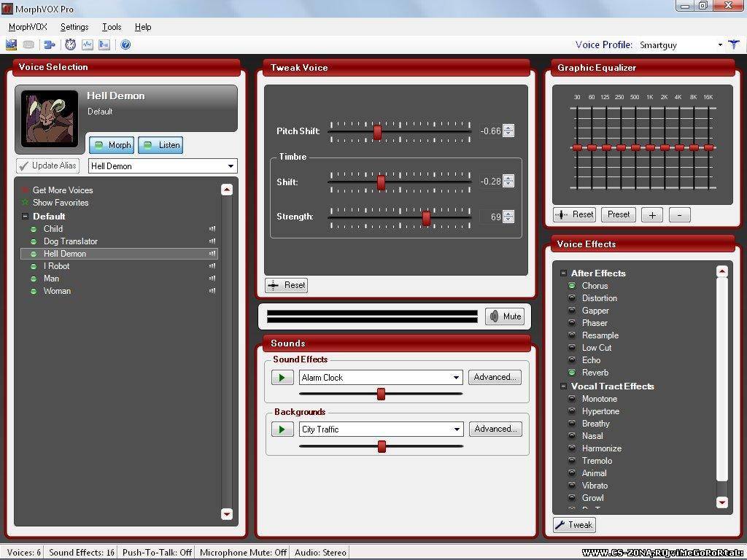Image resolution: width=747 pixels, height=560 pixels.
Task: Click the level bars icon next to Woman
Action: click(x=212, y=291)
